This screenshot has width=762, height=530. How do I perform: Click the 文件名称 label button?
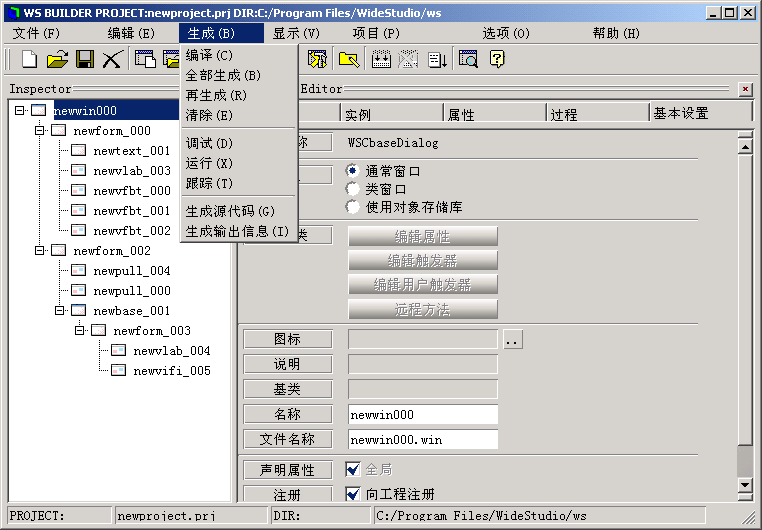pos(288,439)
